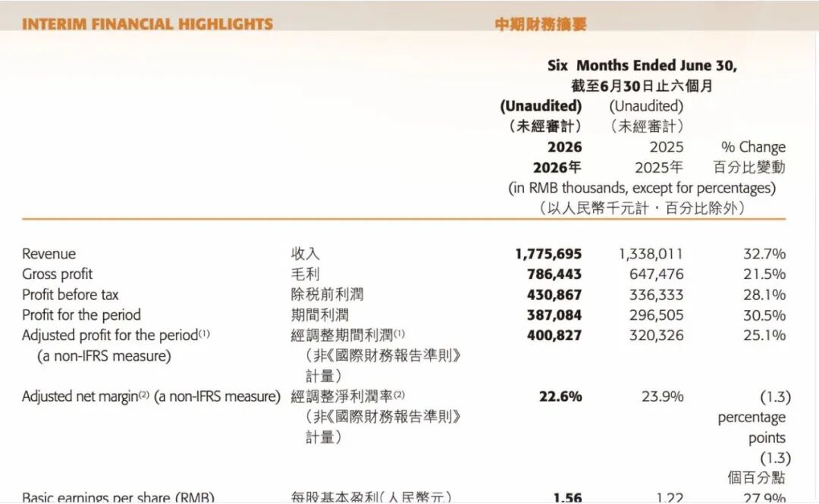
Task: Click the '30.5%' change value
Action: tap(764, 315)
